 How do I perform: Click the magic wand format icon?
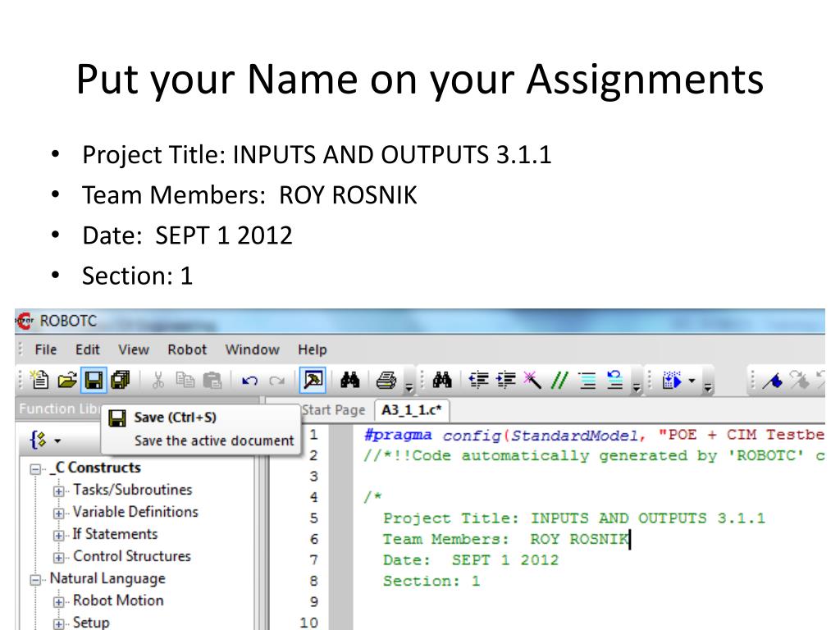532,381
